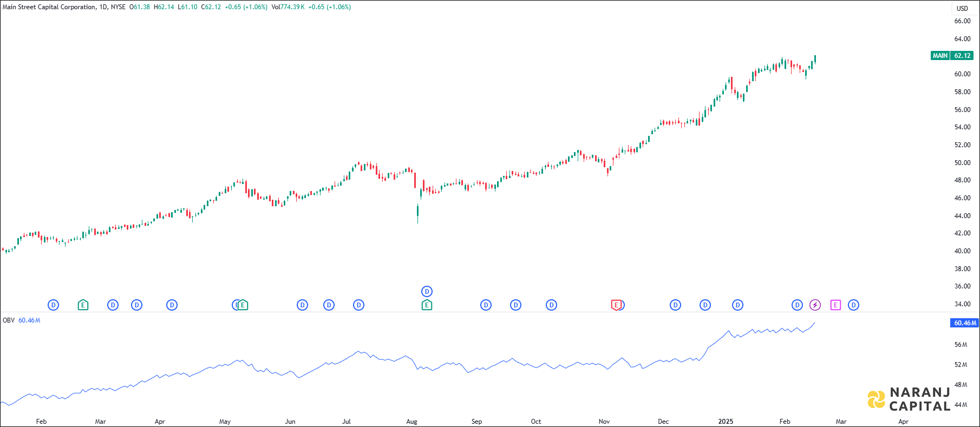Click the green earnings marker in early August
The height and width of the screenshot is (427, 980).
[x=427, y=305]
